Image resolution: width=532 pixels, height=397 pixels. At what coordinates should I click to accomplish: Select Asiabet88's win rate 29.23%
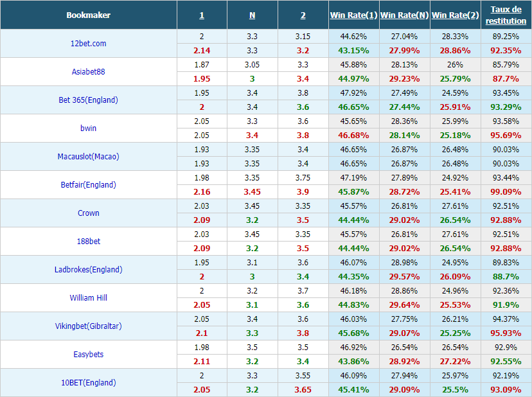click(x=404, y=79)
